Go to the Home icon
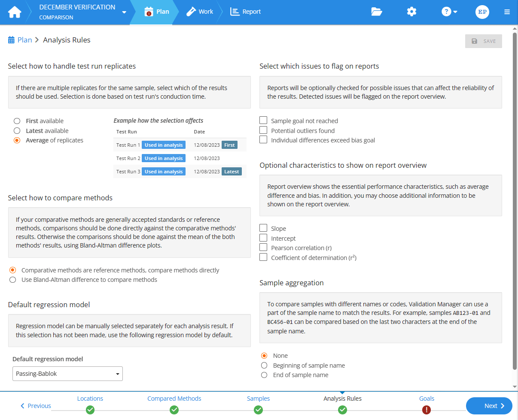The width and height of the screenshot is (518, 420). (15, 12)
